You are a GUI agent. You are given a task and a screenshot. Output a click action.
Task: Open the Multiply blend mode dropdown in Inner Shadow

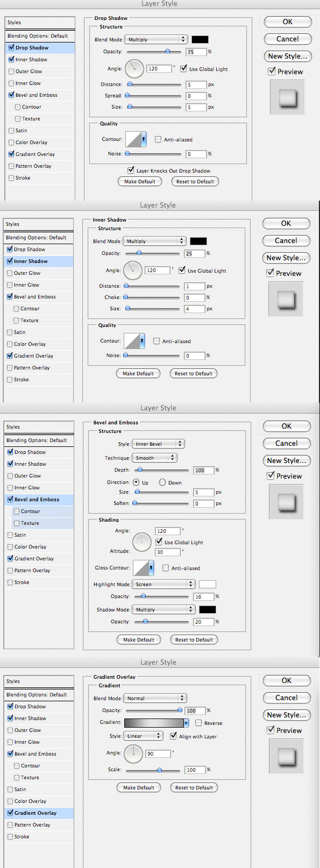tap(154, 241)
